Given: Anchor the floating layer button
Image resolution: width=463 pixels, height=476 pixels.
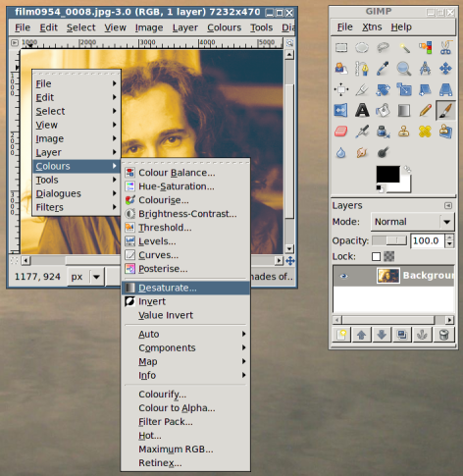Looking at the screenshot, I should tap(423, 335).
